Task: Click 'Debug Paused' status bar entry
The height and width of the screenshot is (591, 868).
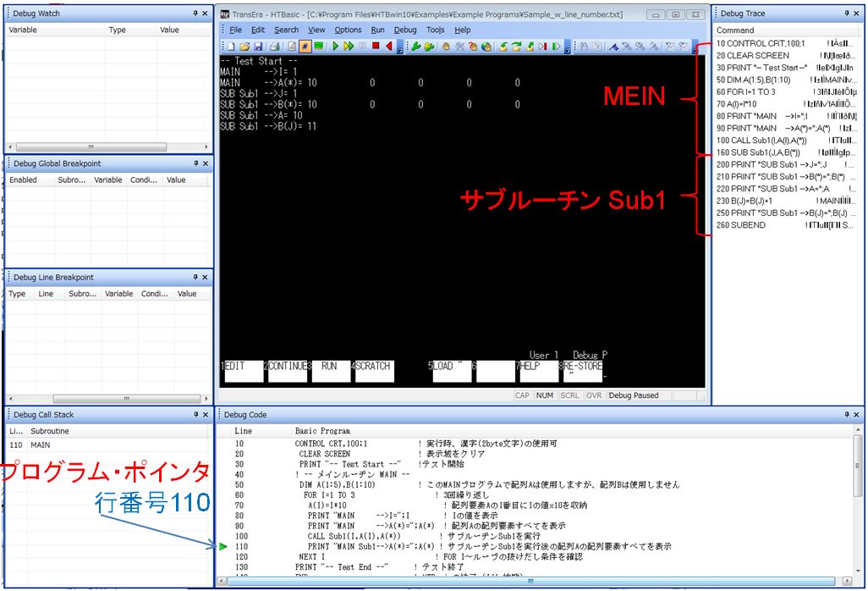Action: click(x=634, y=395)
